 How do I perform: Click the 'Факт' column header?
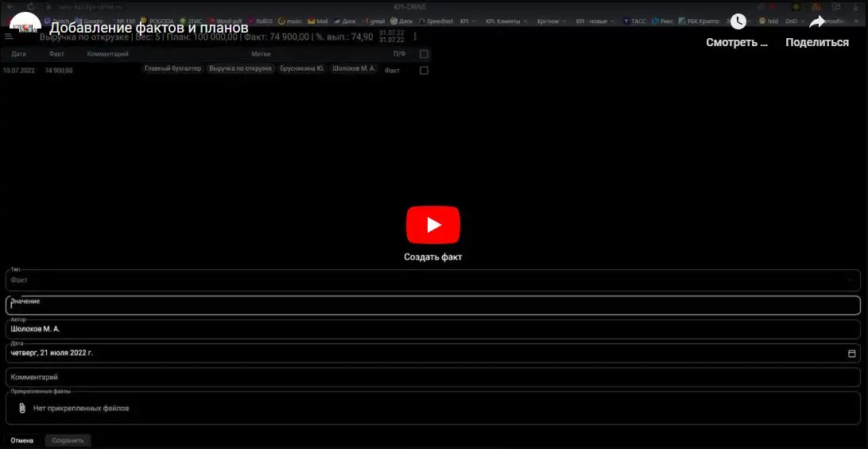(56, 54)
